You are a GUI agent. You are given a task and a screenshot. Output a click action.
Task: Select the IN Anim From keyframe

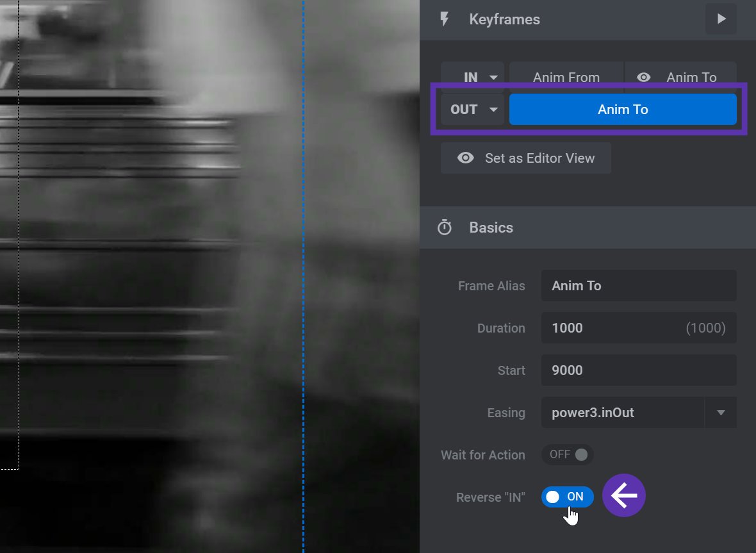[x=566, y=77]
